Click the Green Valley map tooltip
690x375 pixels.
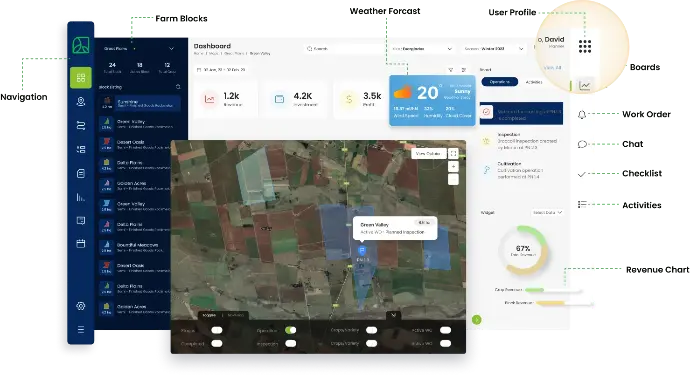(395, 228)
